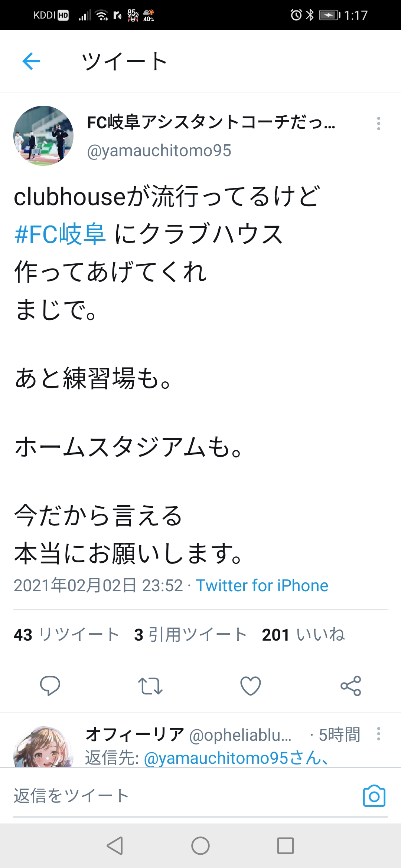Screen dimensions: 401x868
Task: Open the @yamauchitomo95 mention in reply
Action: click(x=215, y=758)
